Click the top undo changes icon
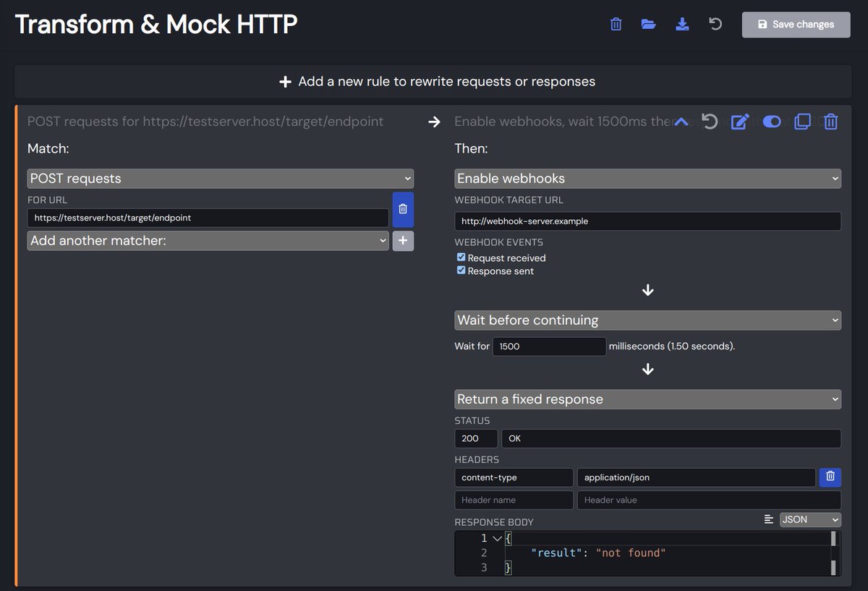The height and width of the screenshot is (591, 868). click(x=715, y=24)
